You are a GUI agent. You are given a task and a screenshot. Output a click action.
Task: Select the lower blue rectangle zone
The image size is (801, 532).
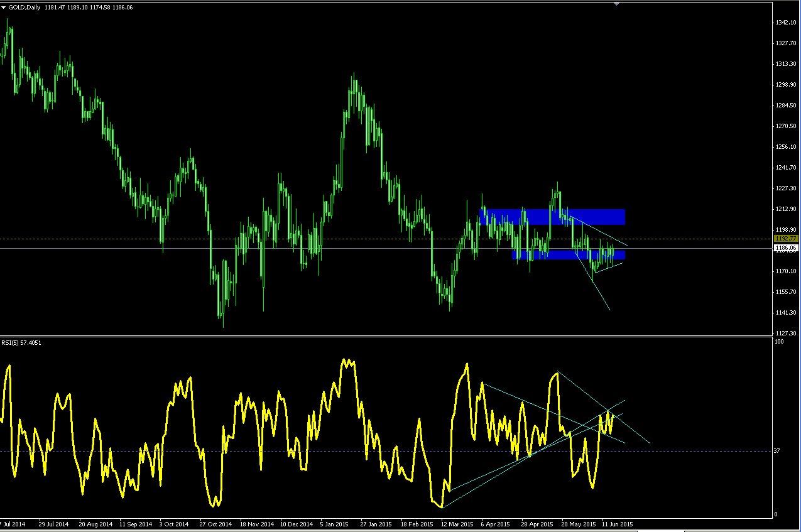569,254
